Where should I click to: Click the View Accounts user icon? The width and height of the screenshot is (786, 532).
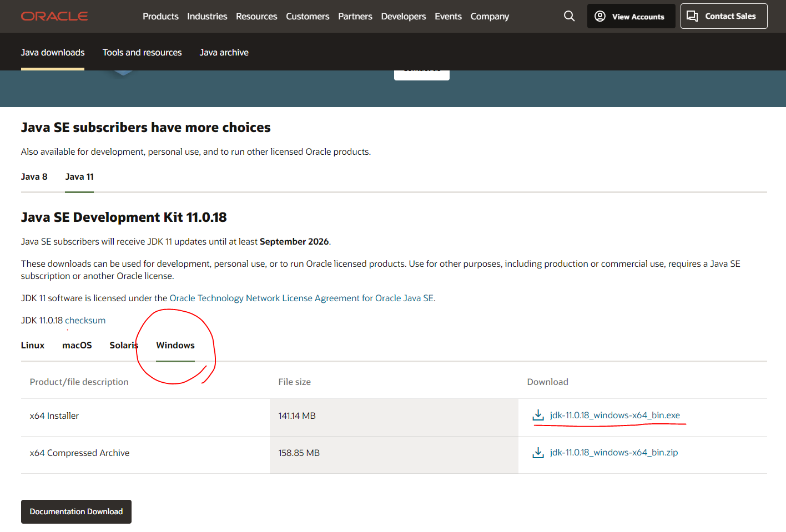tap(600, 16)
